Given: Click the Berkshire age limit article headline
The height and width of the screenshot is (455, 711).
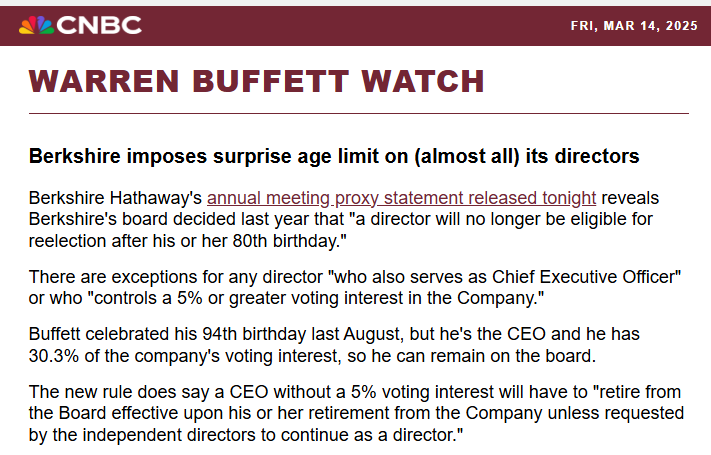Looking at the screenshot, I should (x=334, y=156).
